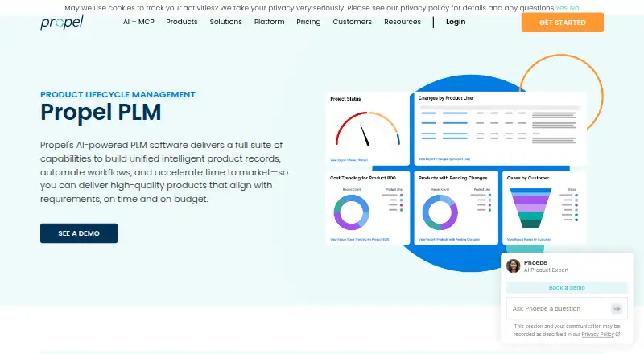Open the AI + MCP menu

coord(138,22)
